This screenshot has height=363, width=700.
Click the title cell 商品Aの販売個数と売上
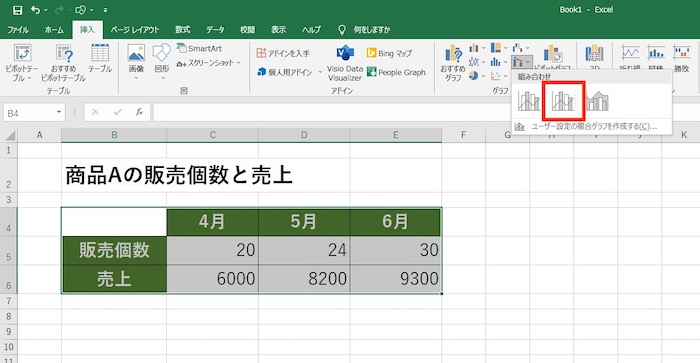point(179,175)
